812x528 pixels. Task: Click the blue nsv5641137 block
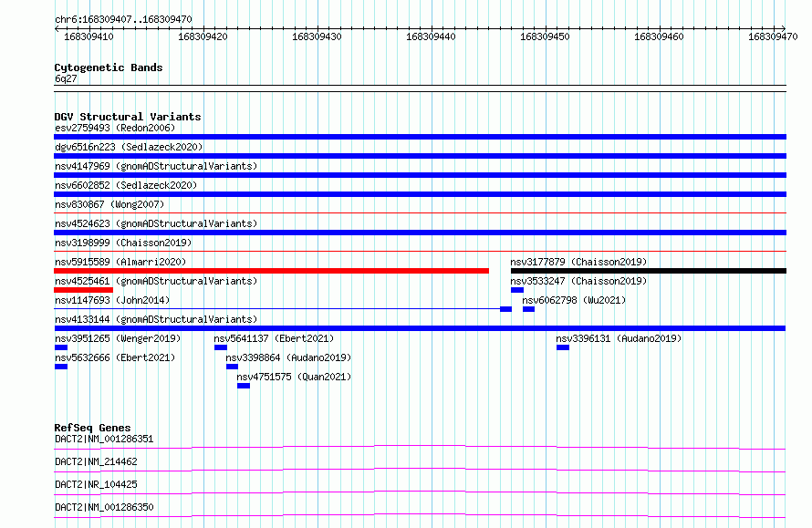click(221, 347)
